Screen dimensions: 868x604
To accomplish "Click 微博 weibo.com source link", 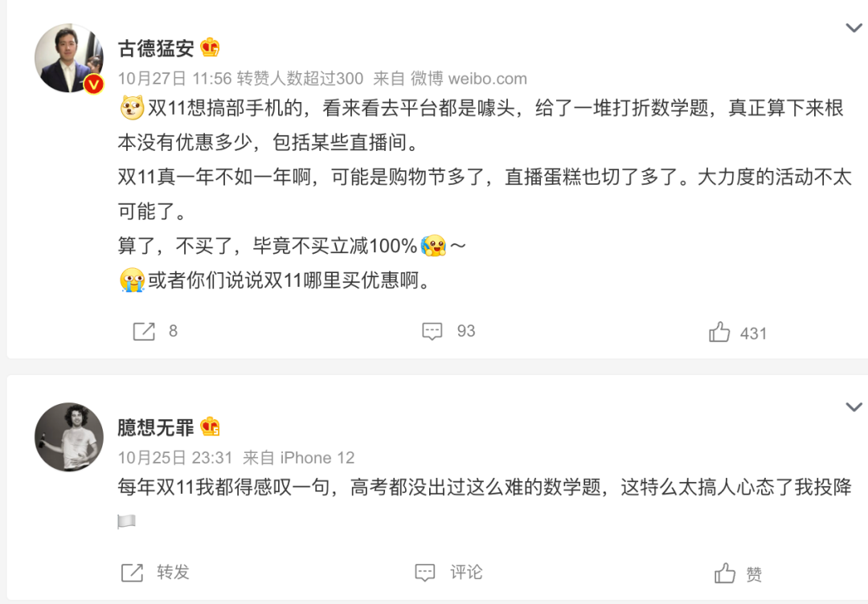I will (x=469, y=79).
